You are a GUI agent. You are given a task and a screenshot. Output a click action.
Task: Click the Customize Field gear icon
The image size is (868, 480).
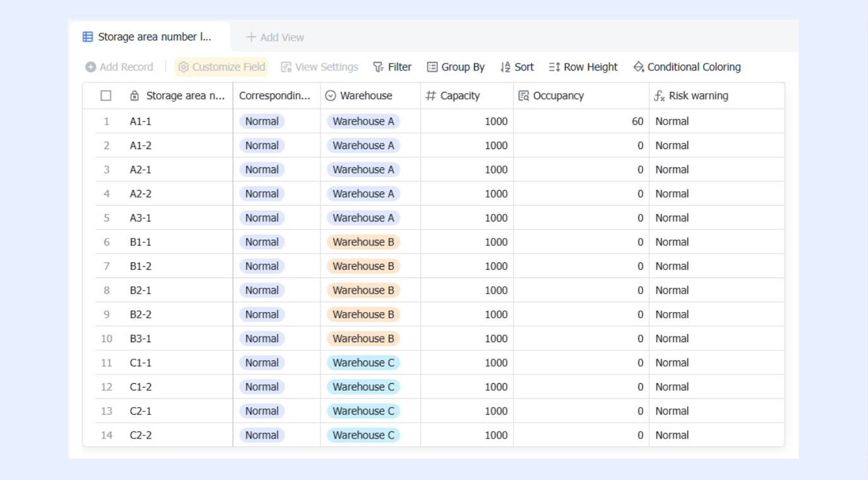click(183, 67)
